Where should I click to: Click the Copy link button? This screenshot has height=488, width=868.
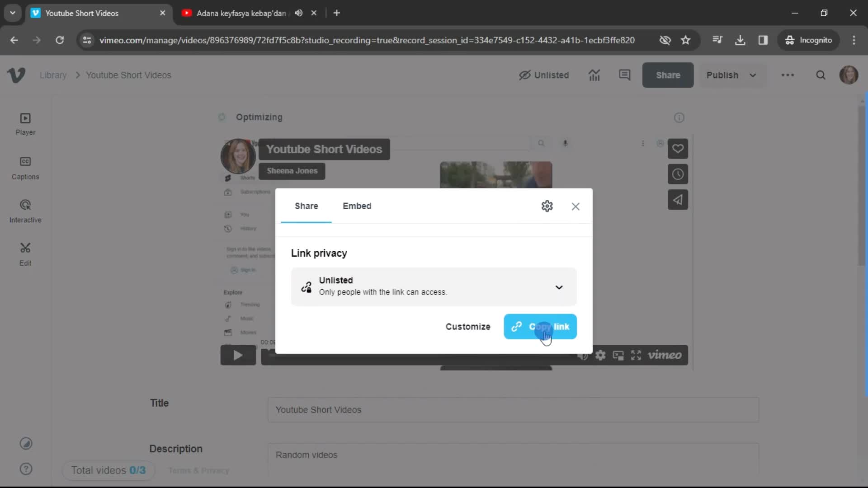(x=540, y=327)
